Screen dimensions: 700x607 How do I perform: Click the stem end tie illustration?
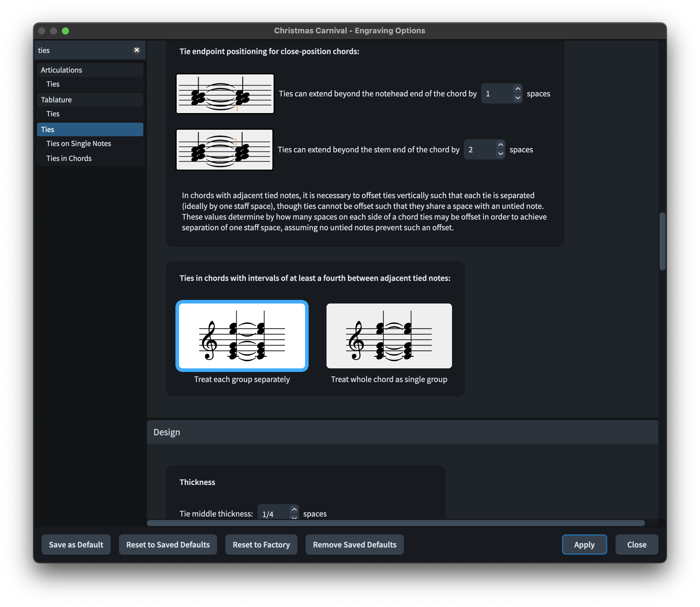pos(224,150)
